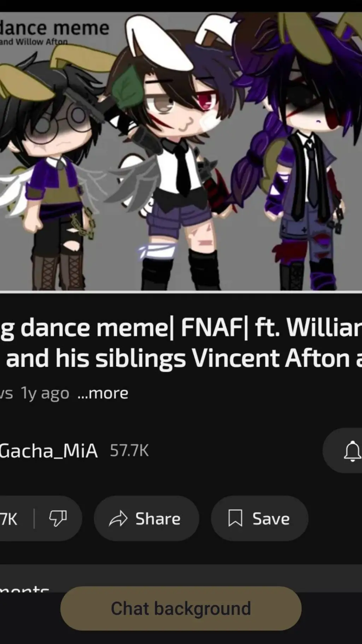362x644 pixels.
Task: Click the video progress bar line
Action: (x=181, y=292)
